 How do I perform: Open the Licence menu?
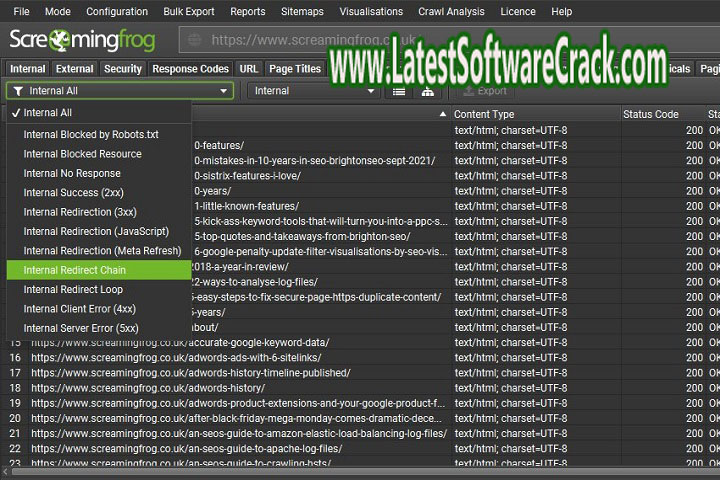pyautogui.click(x=518, y=11)
